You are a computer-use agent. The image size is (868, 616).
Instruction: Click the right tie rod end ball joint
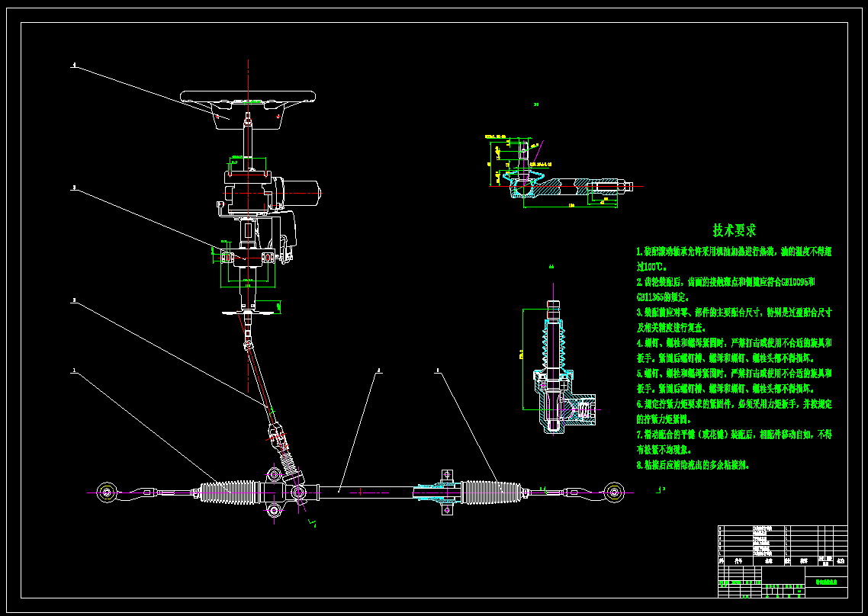(x=613, y=492)
